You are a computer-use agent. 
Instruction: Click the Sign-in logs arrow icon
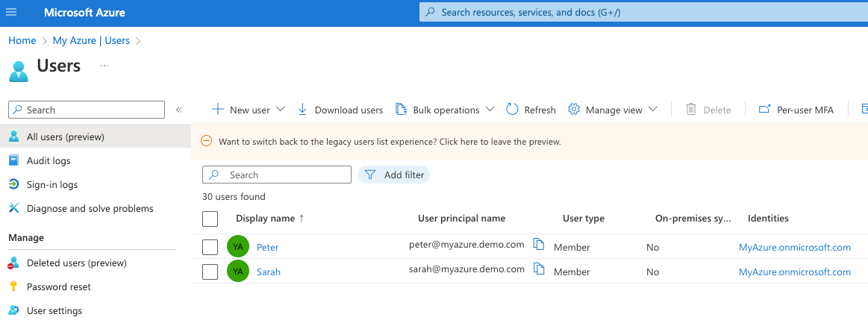click(x=14, y=184)
